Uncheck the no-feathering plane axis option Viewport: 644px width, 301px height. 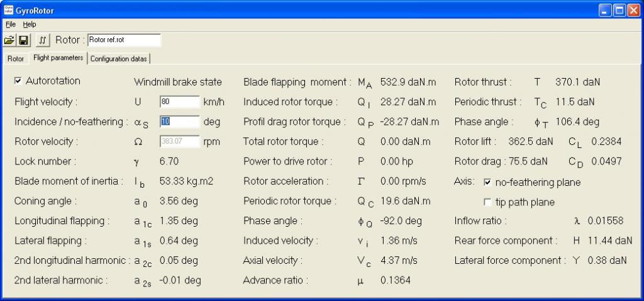(488, 182)
